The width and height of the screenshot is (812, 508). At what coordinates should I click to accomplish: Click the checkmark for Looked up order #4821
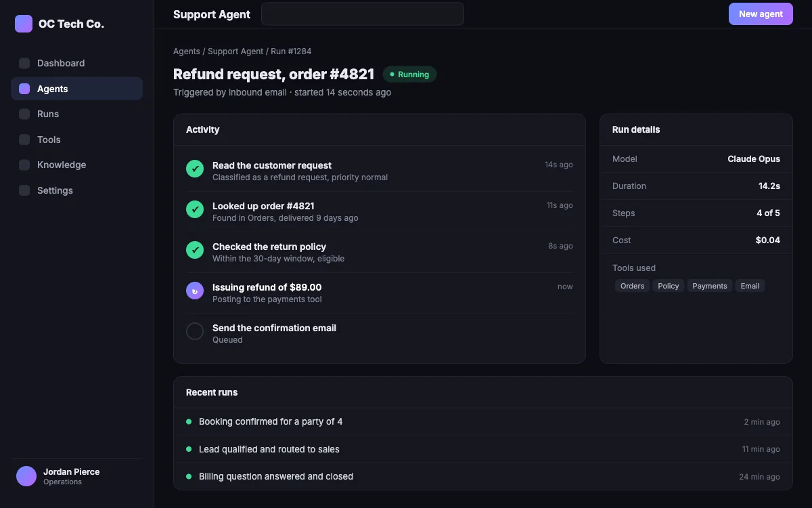(x=195, y=209)
